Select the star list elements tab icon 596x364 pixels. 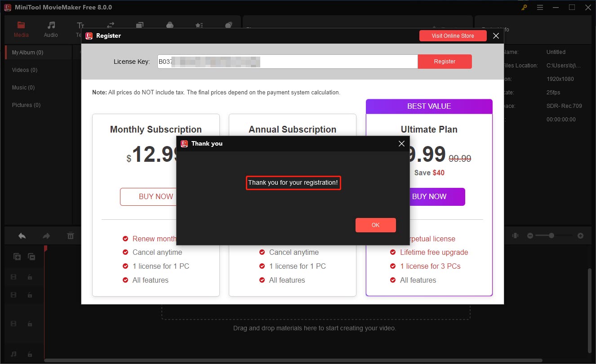click(x=199, y=26)
